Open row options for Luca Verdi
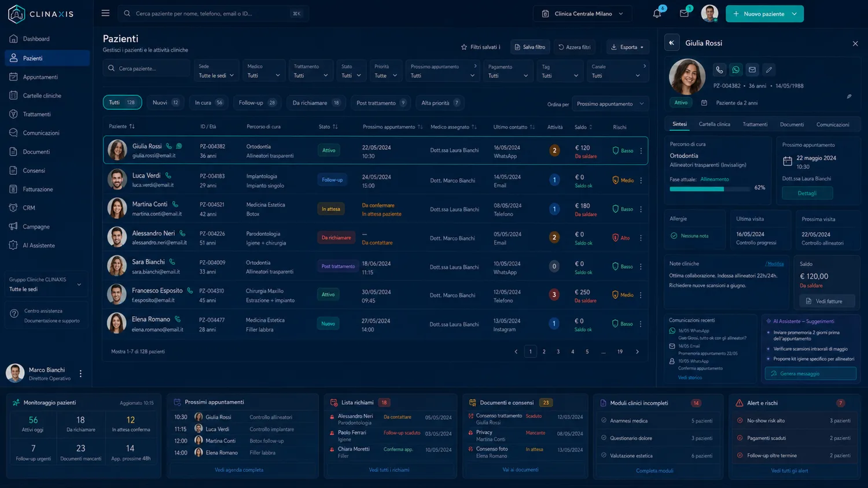Image resolution: width=868 pixels, height=488 pixels. [x=641, y=180]
